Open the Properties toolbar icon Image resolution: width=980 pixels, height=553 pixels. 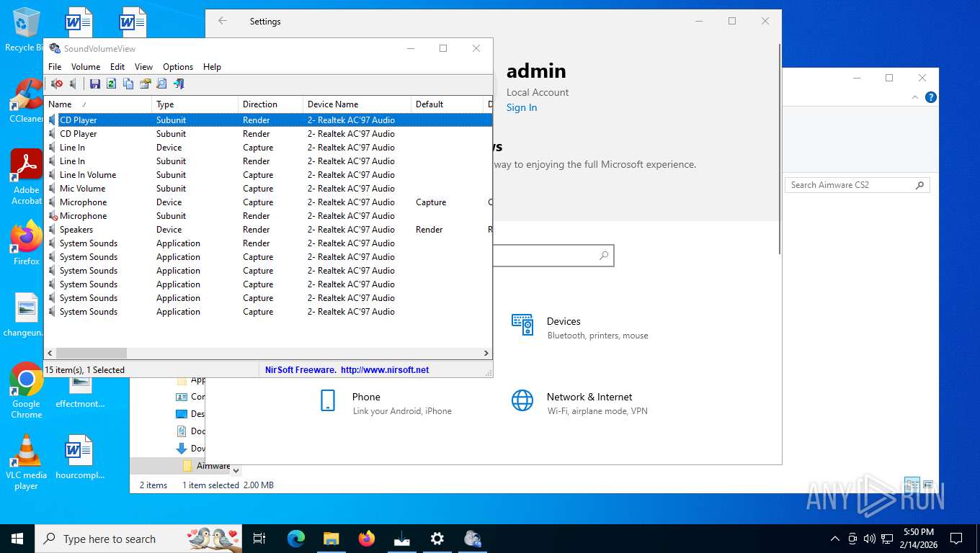click(x=145, y=84)
